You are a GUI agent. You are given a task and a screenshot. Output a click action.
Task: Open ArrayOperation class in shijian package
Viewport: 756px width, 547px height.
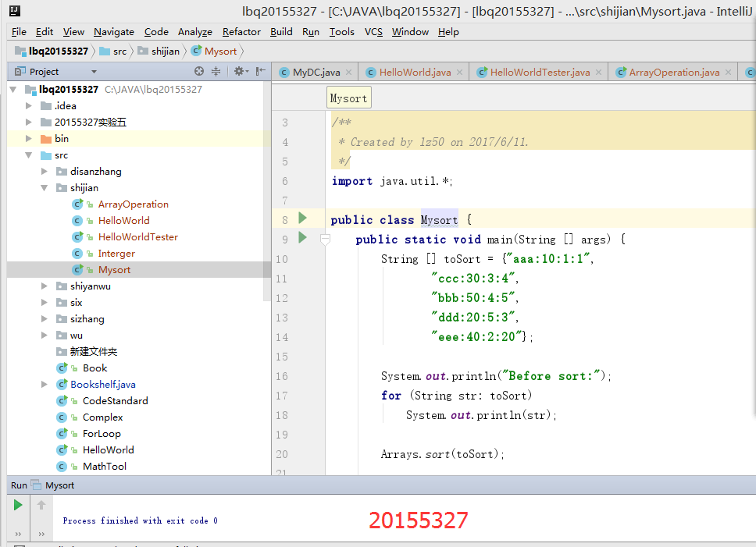pyautogui.click(x=133, y=204)
